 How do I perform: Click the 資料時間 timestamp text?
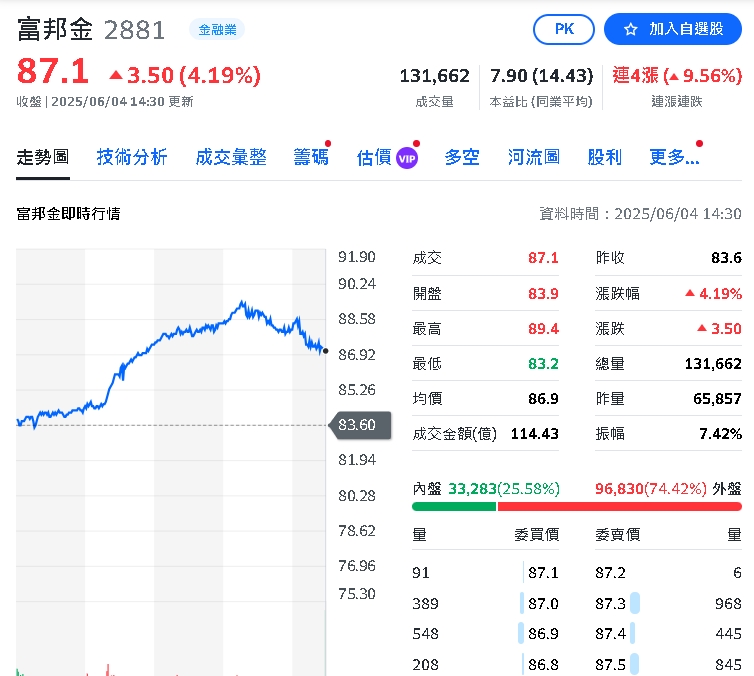[x=640, y=213]
